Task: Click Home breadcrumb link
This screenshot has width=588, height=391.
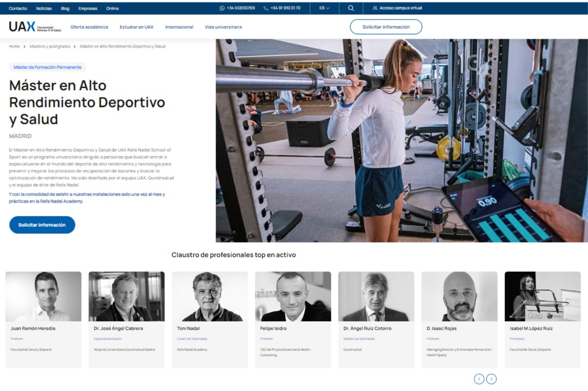Action: (x=14, y=46)
